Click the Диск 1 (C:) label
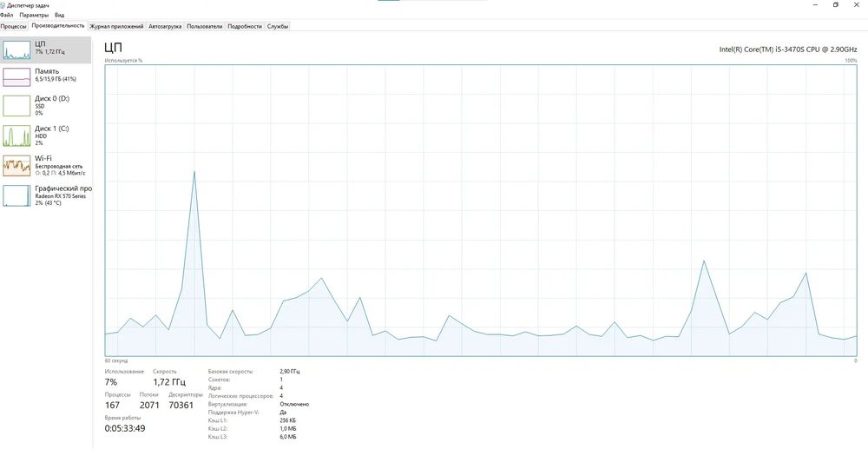The height and width of the screenshot is (456, 868). 51,128
